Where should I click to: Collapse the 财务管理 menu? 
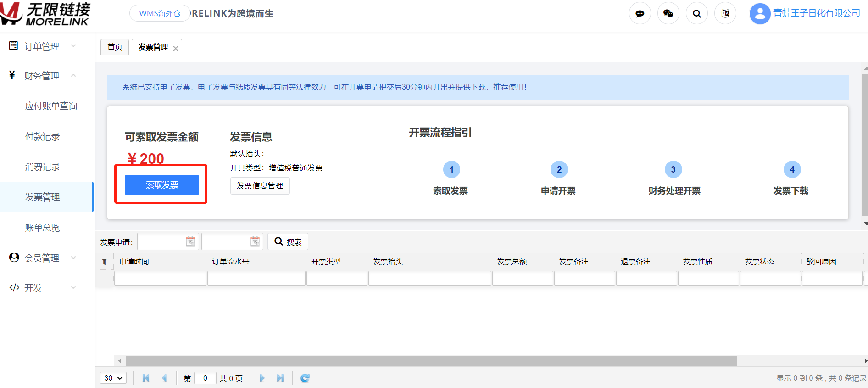coord(42,76)
